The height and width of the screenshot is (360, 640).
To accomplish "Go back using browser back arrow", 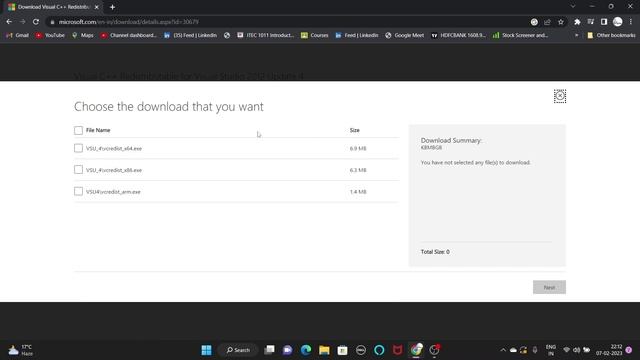I will (9, 22).
